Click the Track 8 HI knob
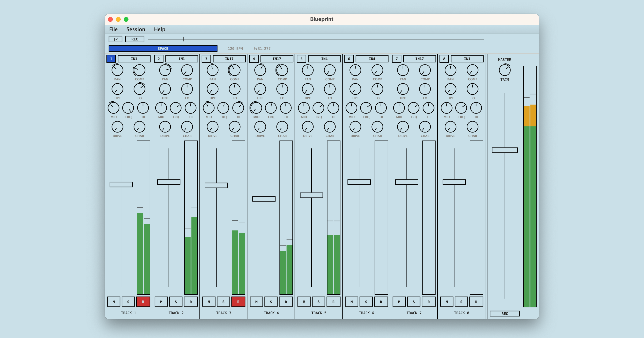644x338 pixels. click(476, 108)
